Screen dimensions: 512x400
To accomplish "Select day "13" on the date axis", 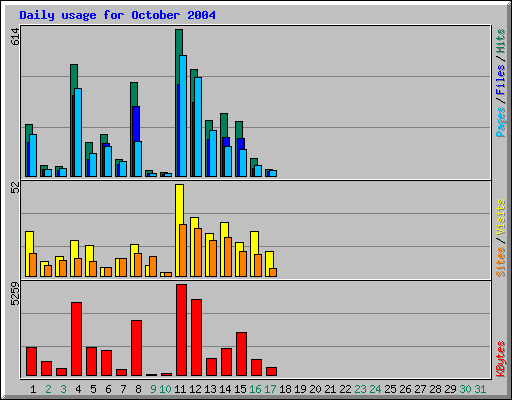I will [x=210, y=389].
